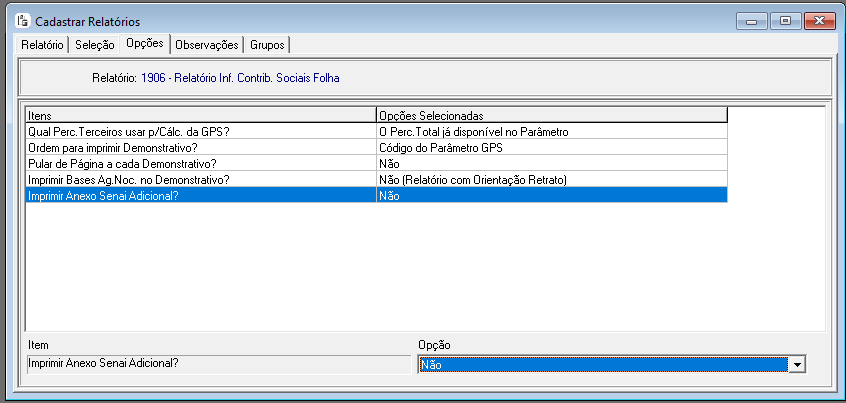846x403 pixels.
Task: Click the Item read-only text field
Action: (x=219, y=364)
